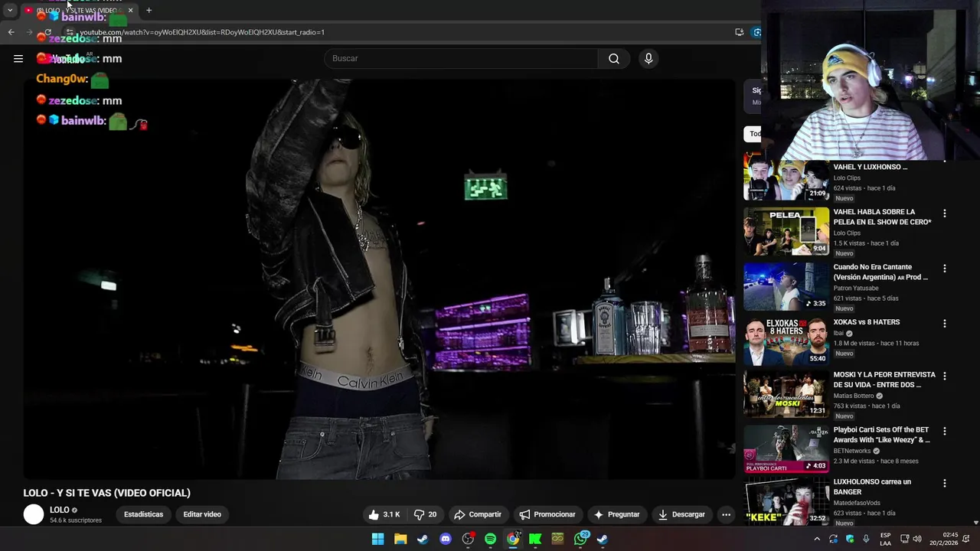Click the system tray microphone icon
This screenshot has height=551, width=980.
pos(866,539)
